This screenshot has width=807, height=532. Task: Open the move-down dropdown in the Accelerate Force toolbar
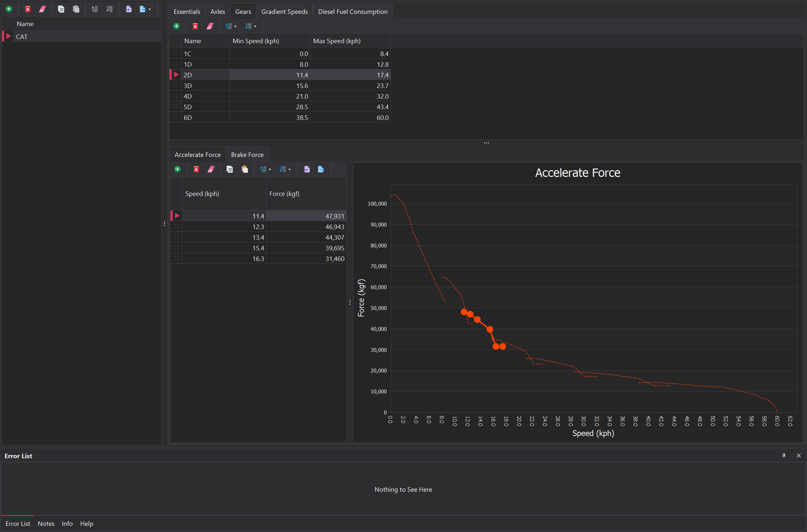point(289,169)
